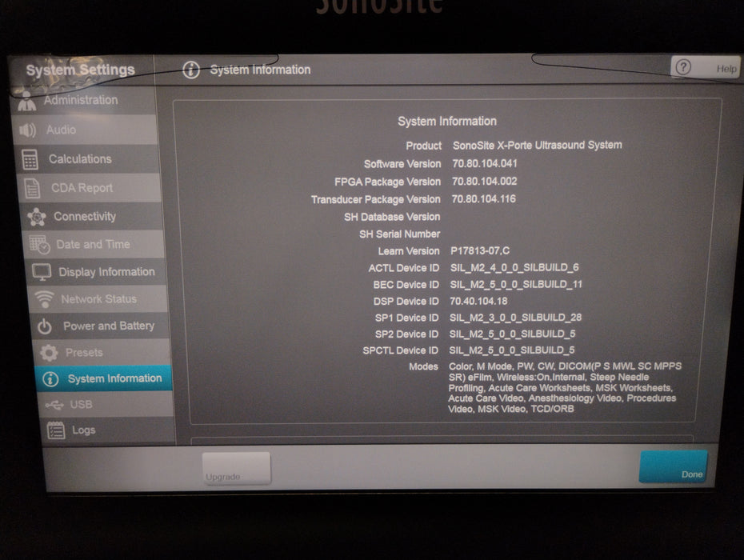
Task: Open the Administration settings page
Action: [83, 100]
